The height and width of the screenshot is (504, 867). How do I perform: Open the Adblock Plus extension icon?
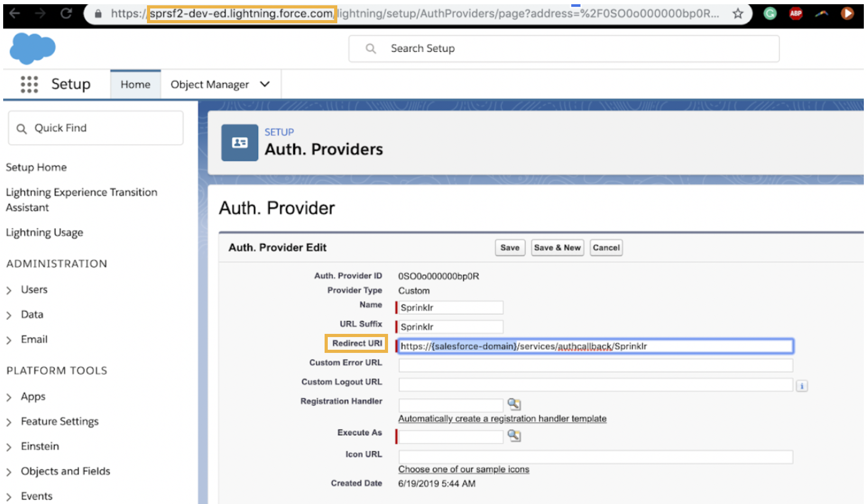[796, 14]
